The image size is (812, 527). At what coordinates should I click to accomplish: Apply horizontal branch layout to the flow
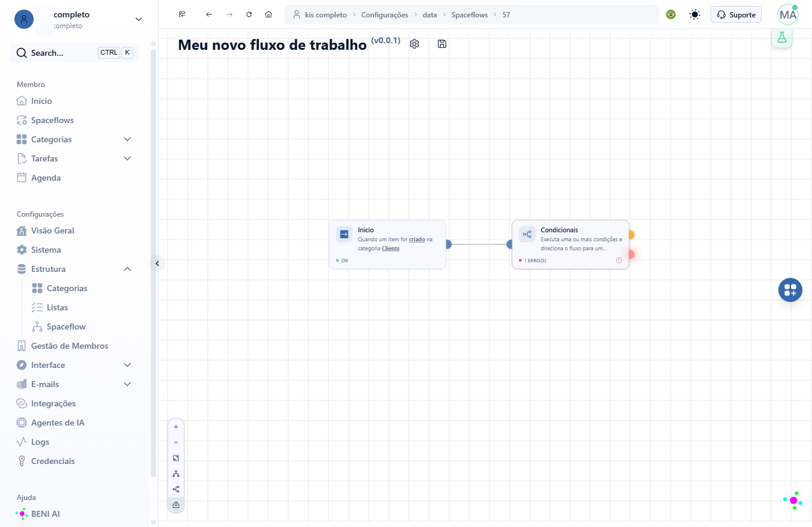pos(176,489)
